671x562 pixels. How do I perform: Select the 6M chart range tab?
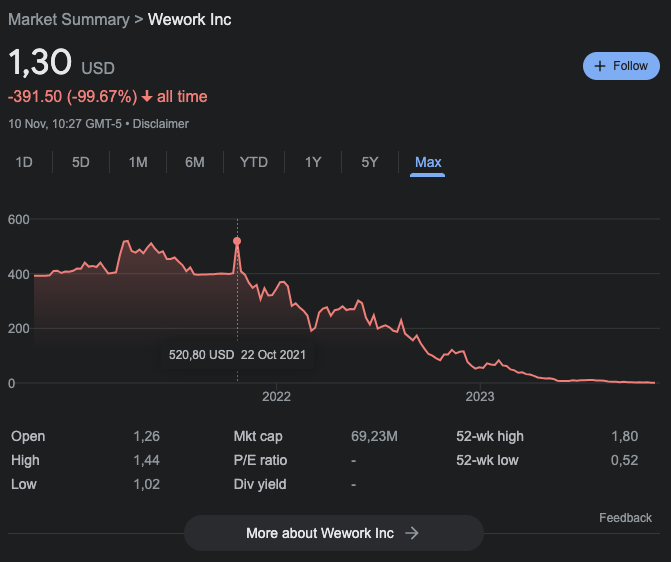click(195, 162)
